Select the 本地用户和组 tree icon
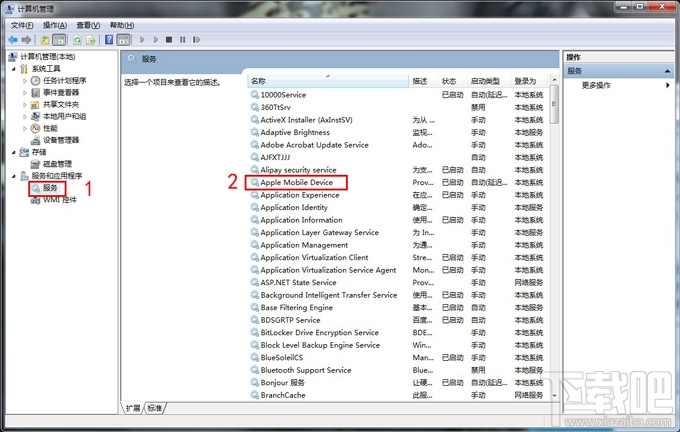Viewport: 680px width, 432px height. (36, 116)
